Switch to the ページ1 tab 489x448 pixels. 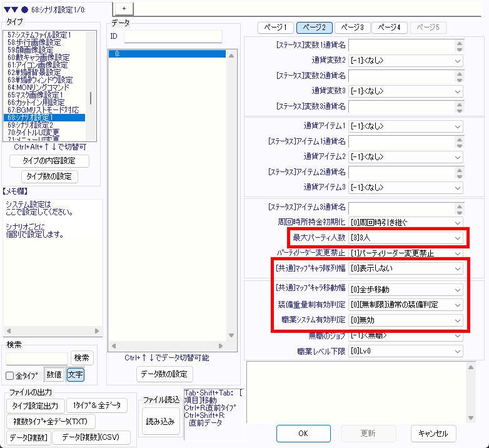[x=276, y=28]
